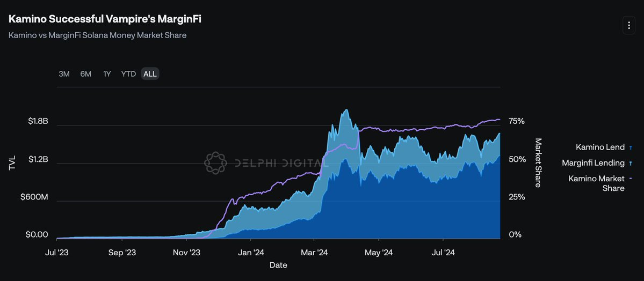Toggle the Kamino Market Share series label
Viewport: 644px width, 281px height.
click(596, 183)
